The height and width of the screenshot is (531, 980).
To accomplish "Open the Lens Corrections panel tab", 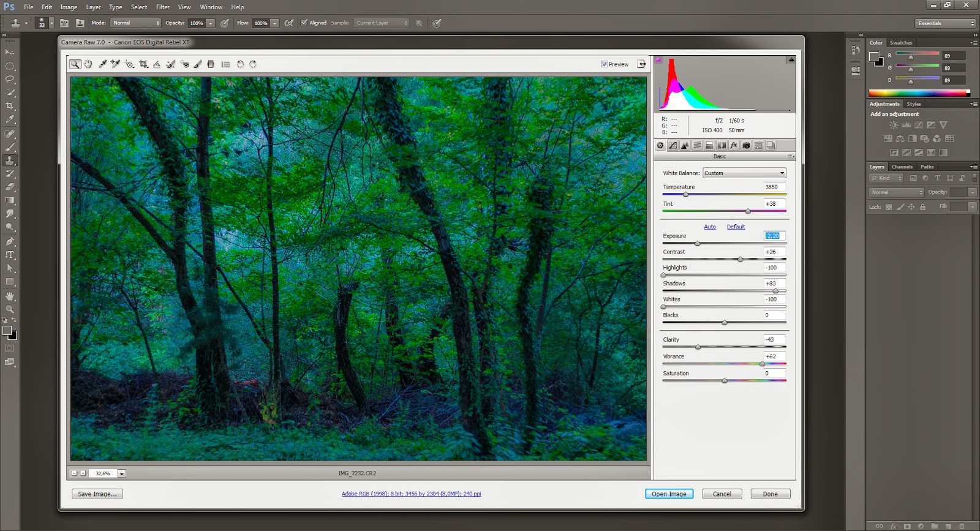I will click(x=722, y=145).
